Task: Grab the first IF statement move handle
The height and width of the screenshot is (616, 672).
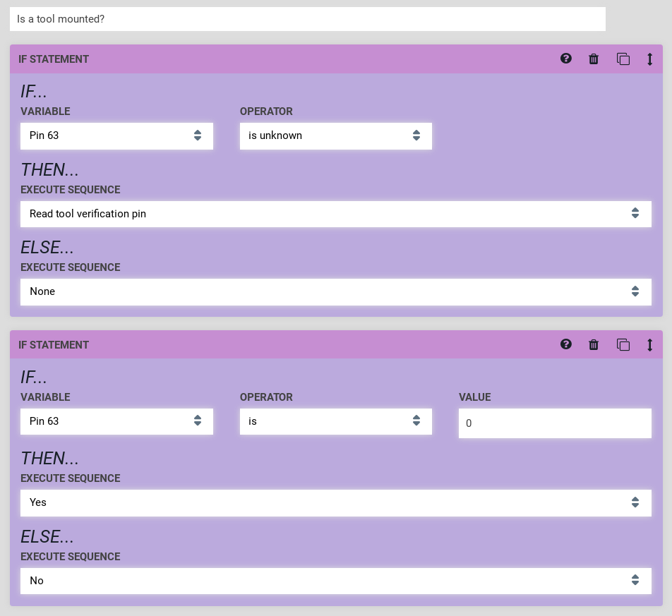Action: (x=650, y=59)
